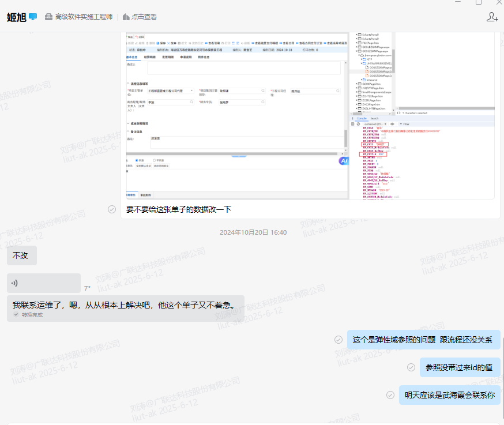504x425 pixels.
Task: Maximize the chat window
Action: pyautogui.click(x=478, y=2)
